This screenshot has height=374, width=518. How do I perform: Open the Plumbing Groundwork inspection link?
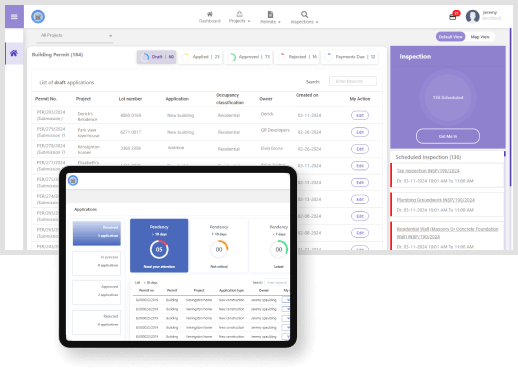(435, 200)
